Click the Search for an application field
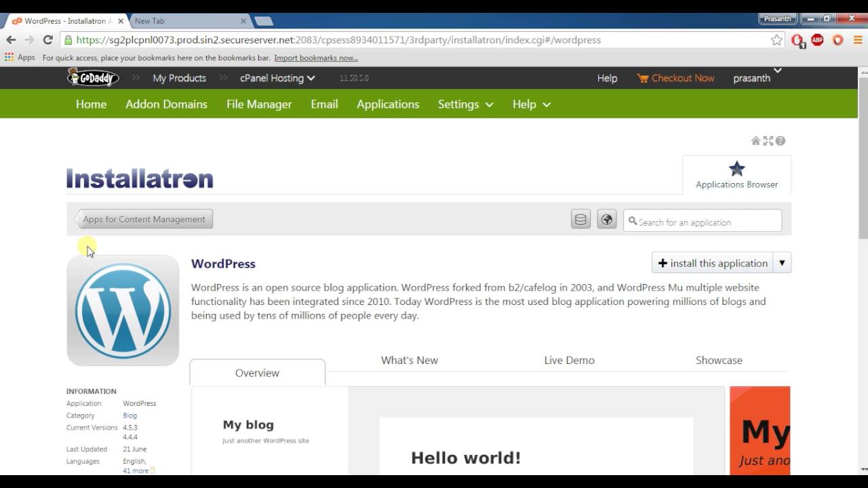The height and width of the screenshot is (488, 868). pyautogui.click(x=703, y=221)
